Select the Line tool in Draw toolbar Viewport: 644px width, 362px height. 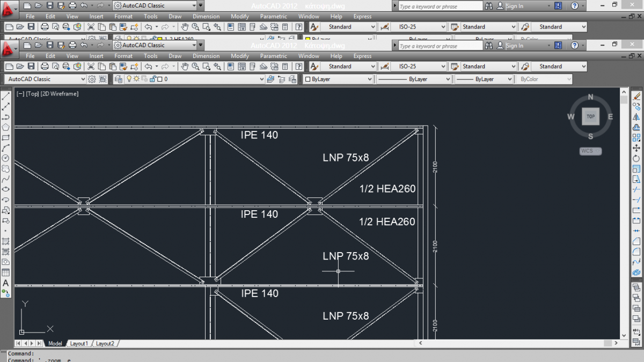6,97
